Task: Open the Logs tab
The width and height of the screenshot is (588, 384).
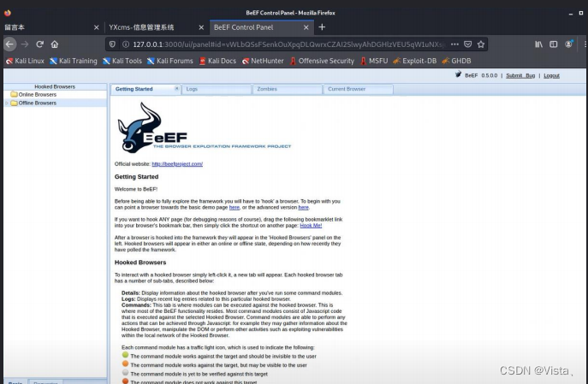Action: (217, 89)
